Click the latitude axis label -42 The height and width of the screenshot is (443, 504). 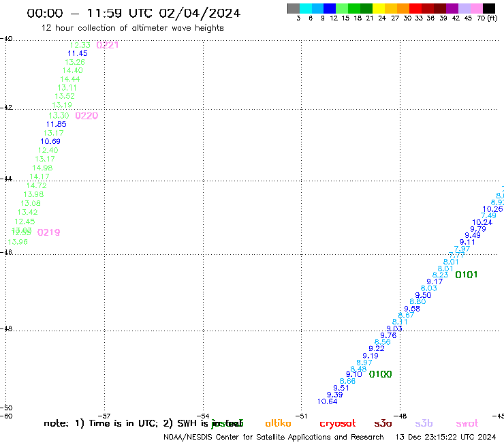point(6,107)
